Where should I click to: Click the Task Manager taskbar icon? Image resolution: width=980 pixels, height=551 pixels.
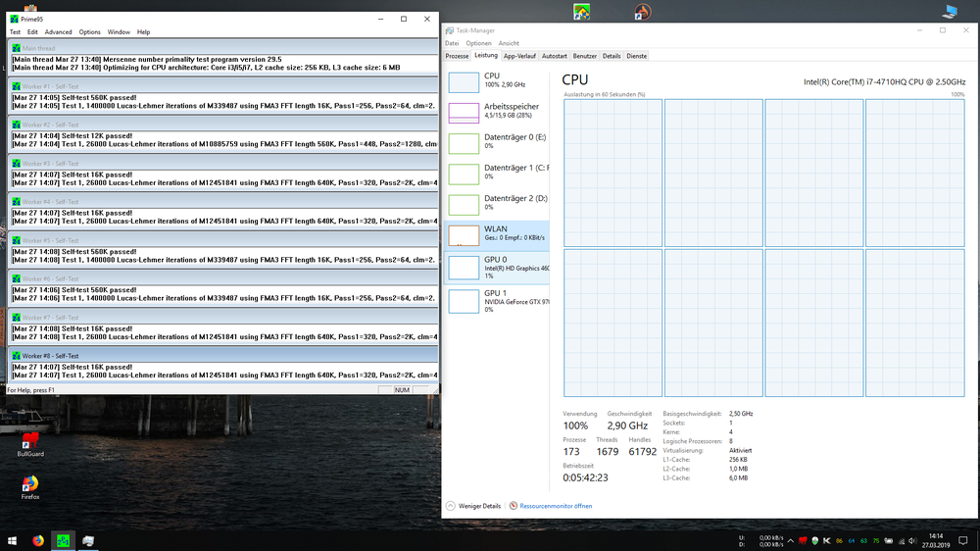(x=87, y=540)
